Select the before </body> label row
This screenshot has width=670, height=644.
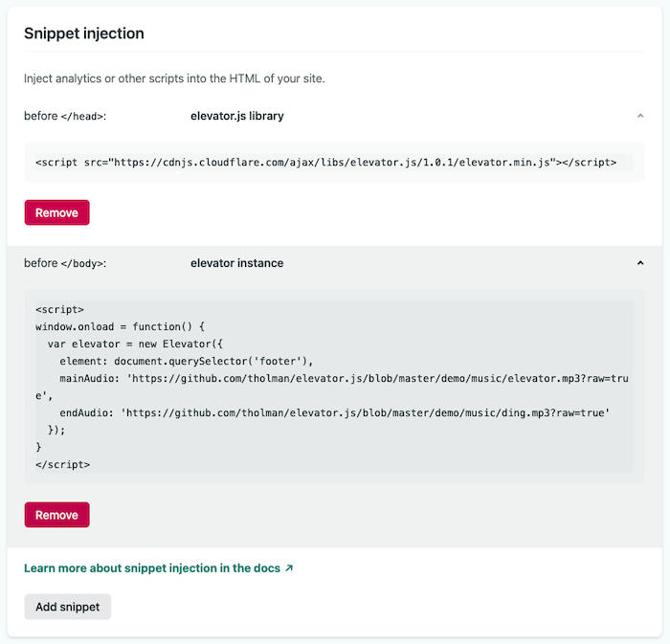point(64,263)
